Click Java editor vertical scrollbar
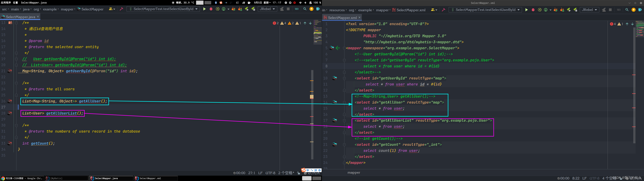The height and width of the screenshot is (181, 644). tap(312, 114)
